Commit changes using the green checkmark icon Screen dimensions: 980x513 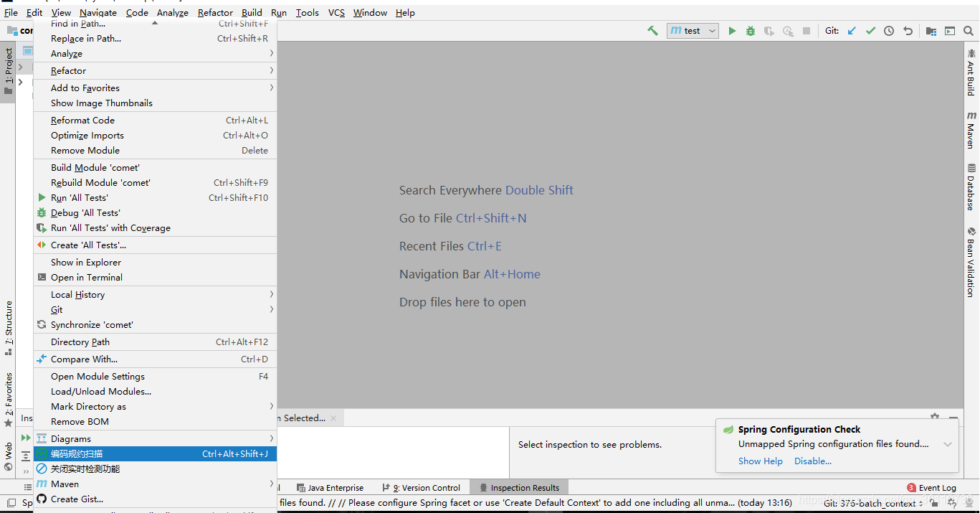pos(870,30)
